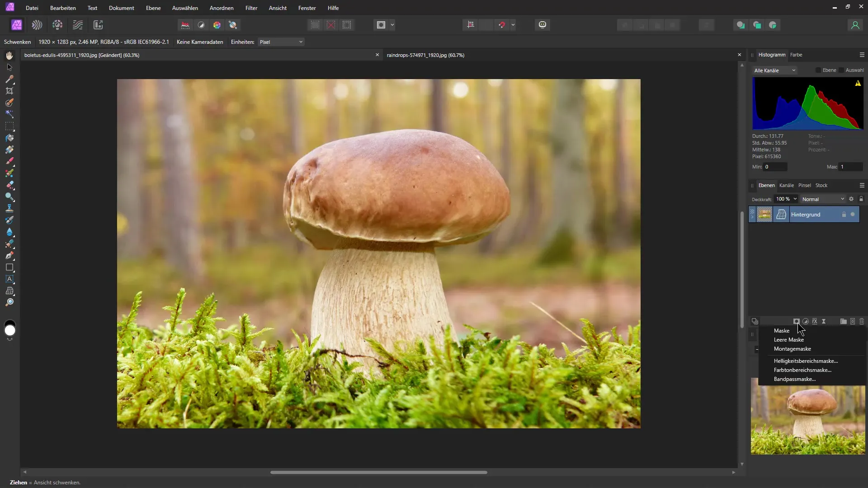Select the Rectangle shape tool
868x488 pixels.
(9, 267)
